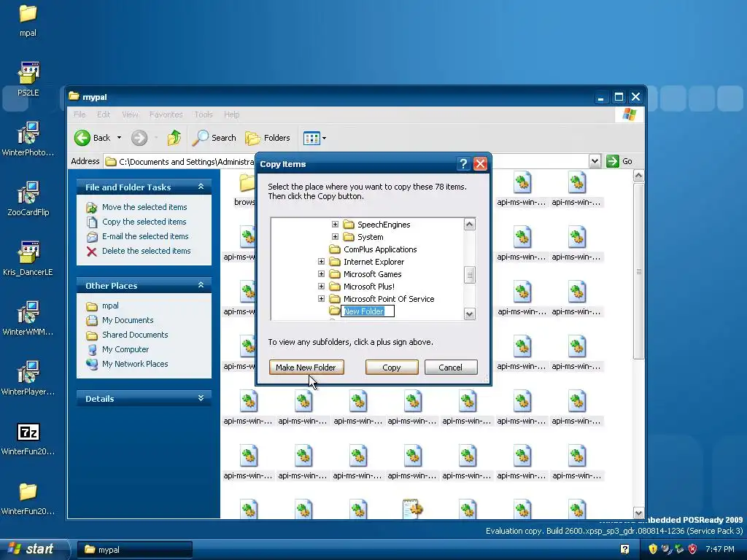Expand the Microsoft Plus! folder node
747x560 pixels.
tap(321, 286)
